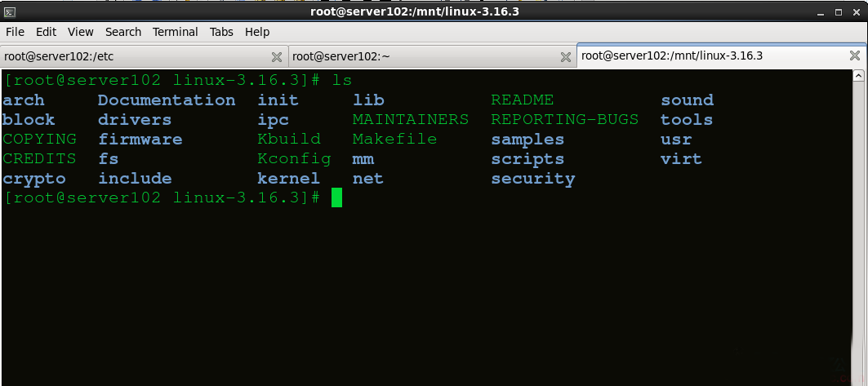The width and height of the screenshot is (868, 386).
Task: Open the Tabs menu
Action: pos(221,32)
